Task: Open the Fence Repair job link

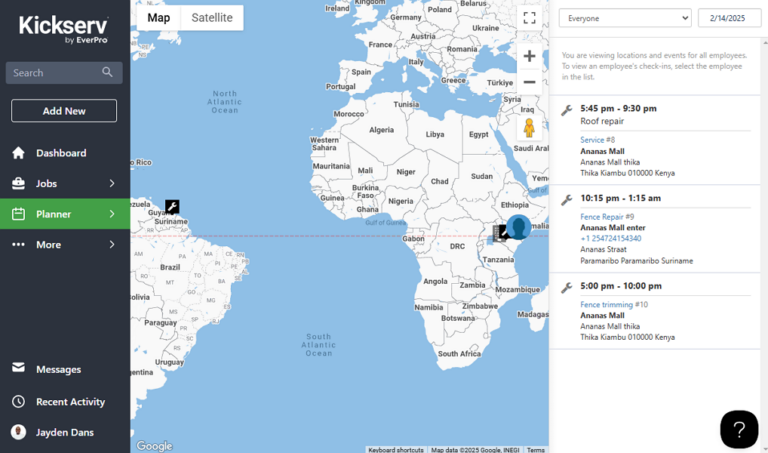Action: 601,217
